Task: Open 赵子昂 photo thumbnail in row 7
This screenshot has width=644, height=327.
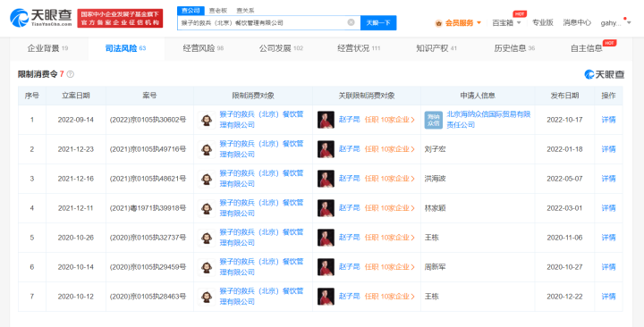Action: (326, 297)
